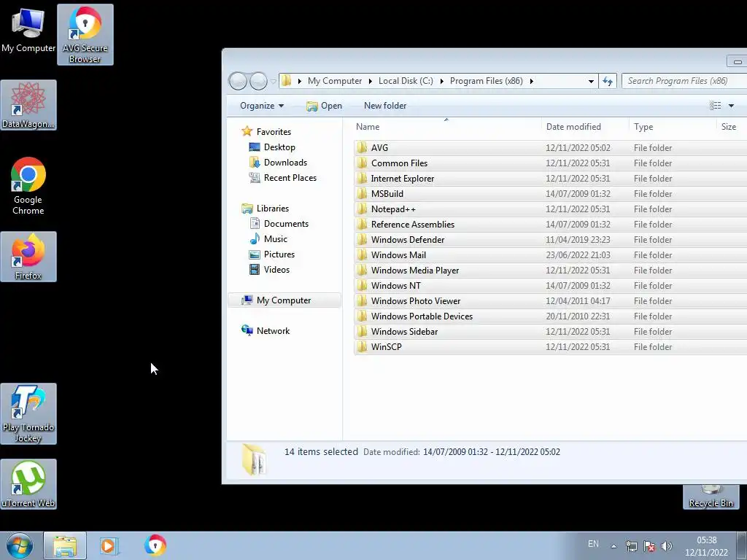Screen dimensions: 747x560
Task: Click the network tray icon
Action: 632,546
